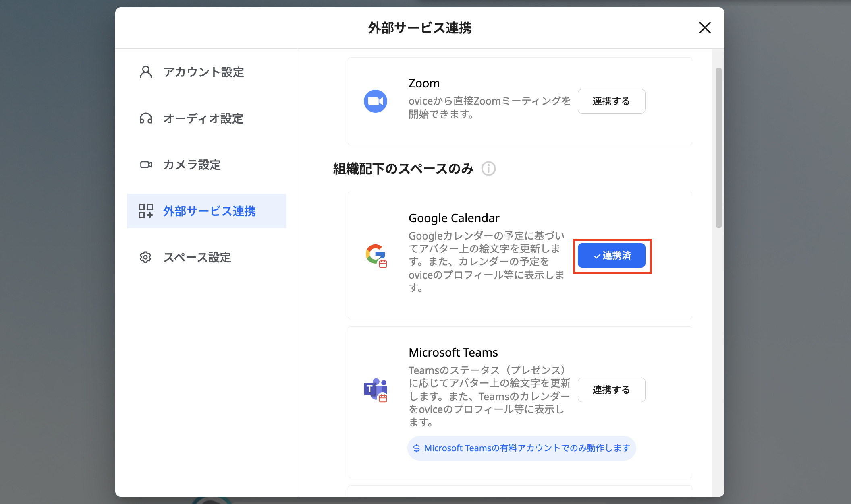The height and width of the screenshot is (504, 851).
Task: Open スペース設定 in the sidebar
Action: click(x=207, y=257)
